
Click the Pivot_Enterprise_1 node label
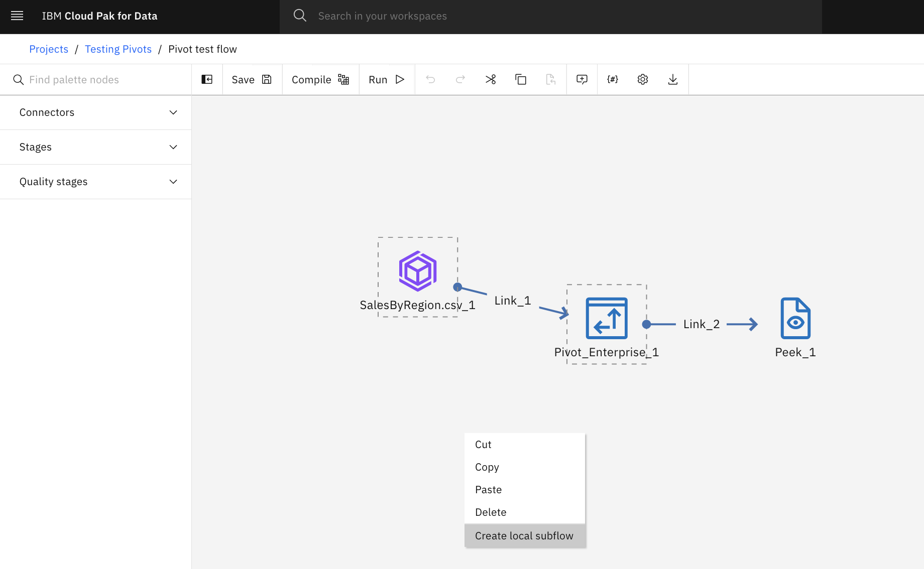coord(607,352)
